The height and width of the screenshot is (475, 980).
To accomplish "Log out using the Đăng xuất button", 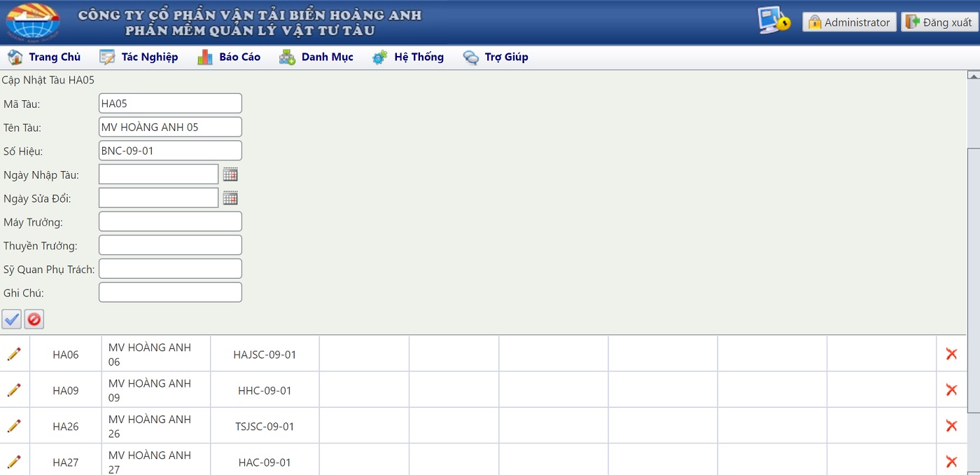I will (x=939, y=22).
